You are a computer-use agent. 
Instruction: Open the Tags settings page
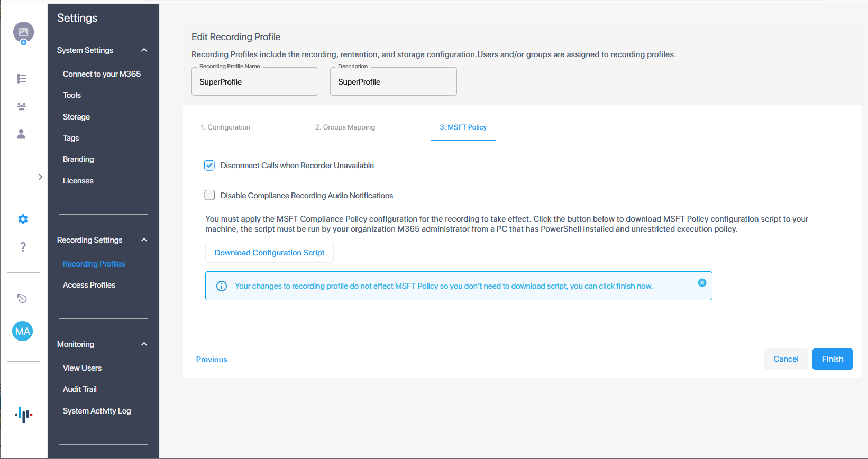[x=71, y=138]
